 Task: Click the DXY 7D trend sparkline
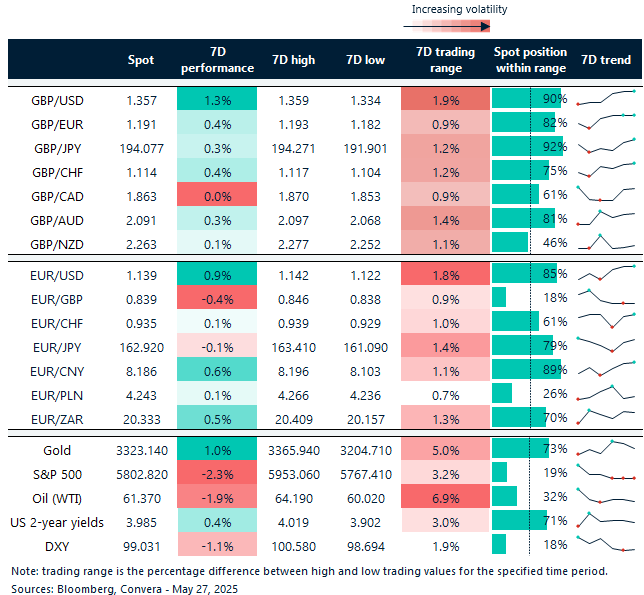[x=606, y=544]
